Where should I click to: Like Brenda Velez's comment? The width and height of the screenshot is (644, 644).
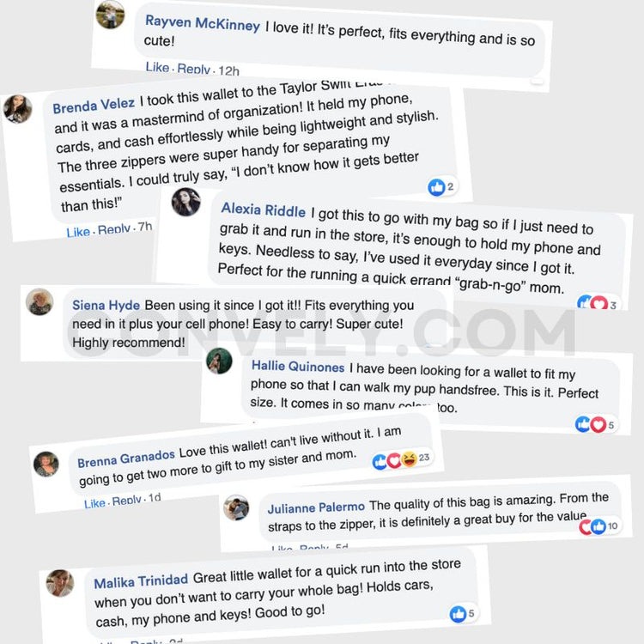(x=78, y=232)
